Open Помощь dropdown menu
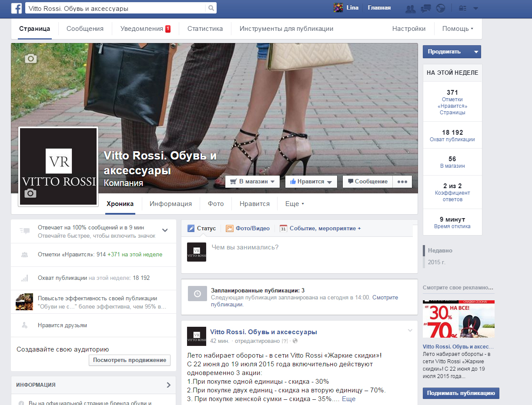Viewport: 532px width, 405px height. tap(458, 29)
